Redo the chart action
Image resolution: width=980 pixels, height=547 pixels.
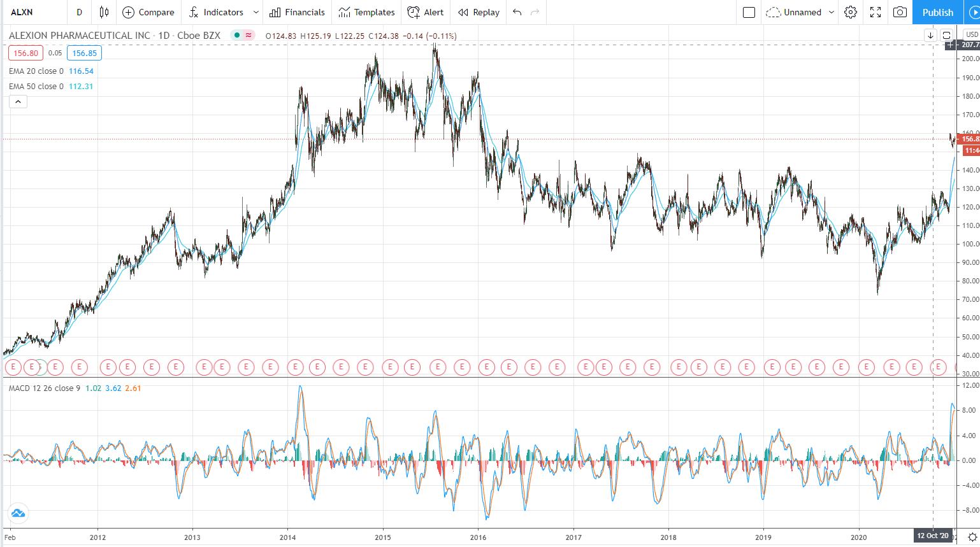(535, 12)
